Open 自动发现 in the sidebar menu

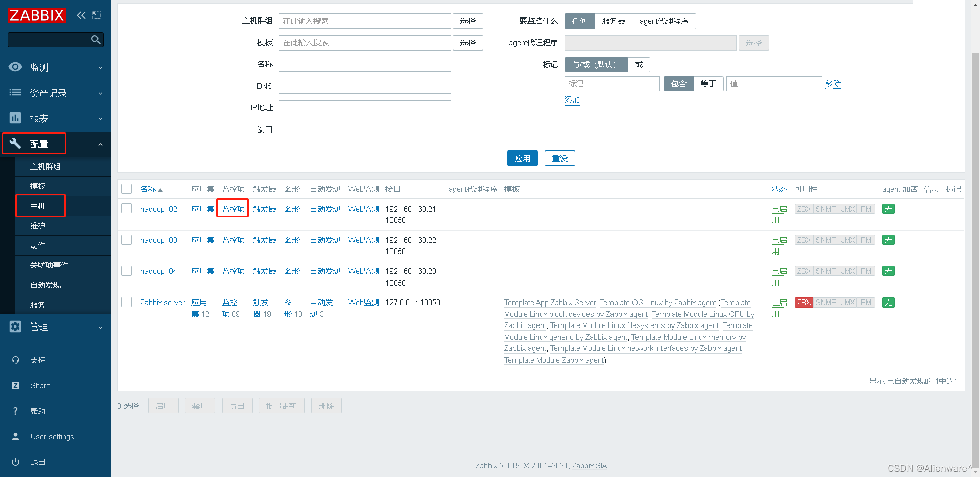tap(63, 285)
